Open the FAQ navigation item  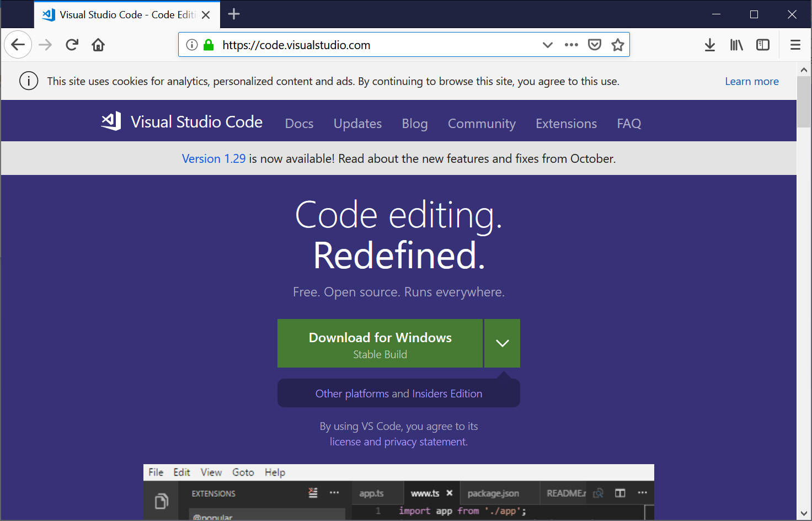click(629, 124)
